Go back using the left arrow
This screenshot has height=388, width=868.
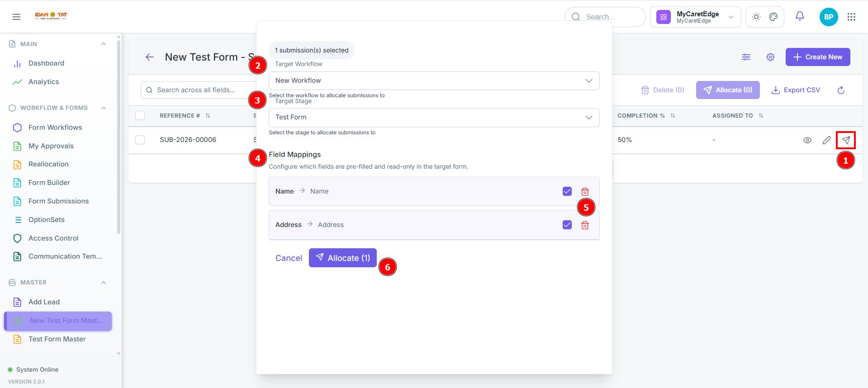pyautogui.click(x=150, y=57)
